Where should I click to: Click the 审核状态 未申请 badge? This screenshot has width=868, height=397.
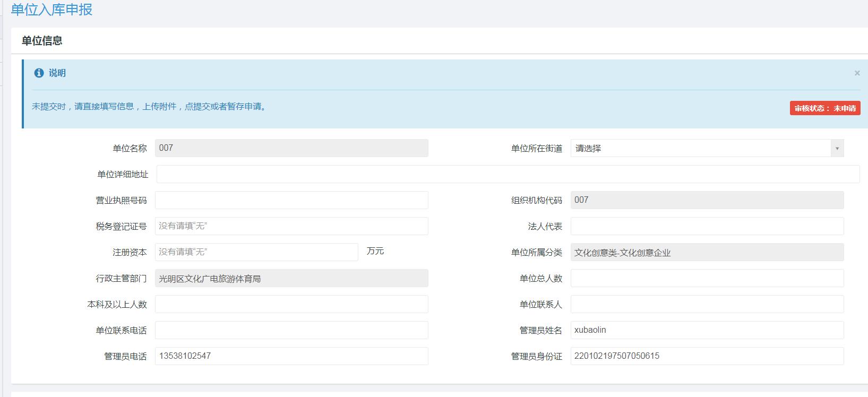(x=825, y=108)
